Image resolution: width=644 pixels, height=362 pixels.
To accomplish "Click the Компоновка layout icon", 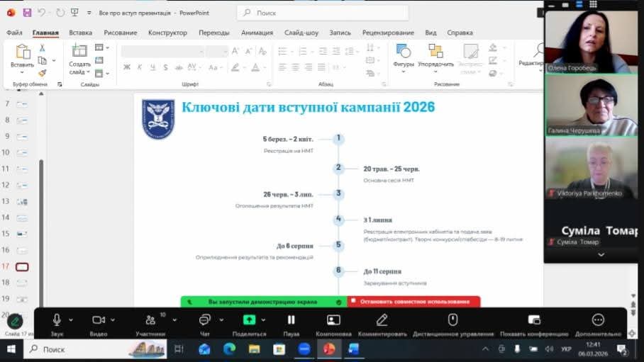I will (333, 321).
